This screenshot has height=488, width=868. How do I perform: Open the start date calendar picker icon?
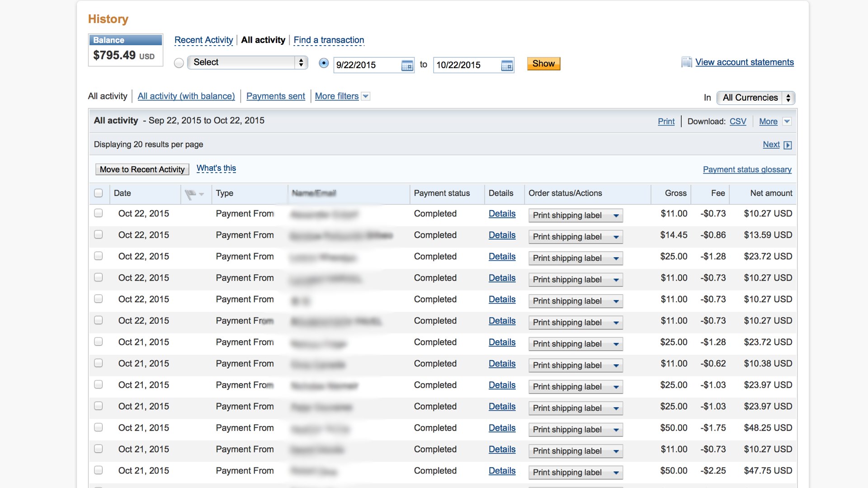tap(407, 66)
